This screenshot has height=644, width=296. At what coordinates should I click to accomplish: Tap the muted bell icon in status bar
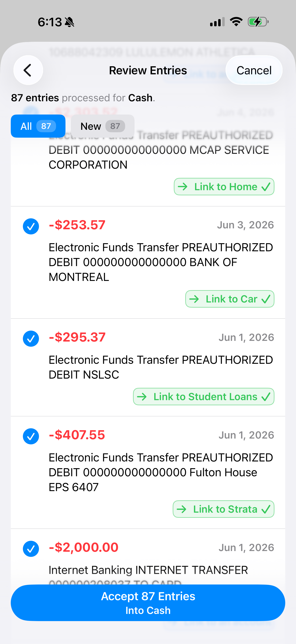coord(69,22)
